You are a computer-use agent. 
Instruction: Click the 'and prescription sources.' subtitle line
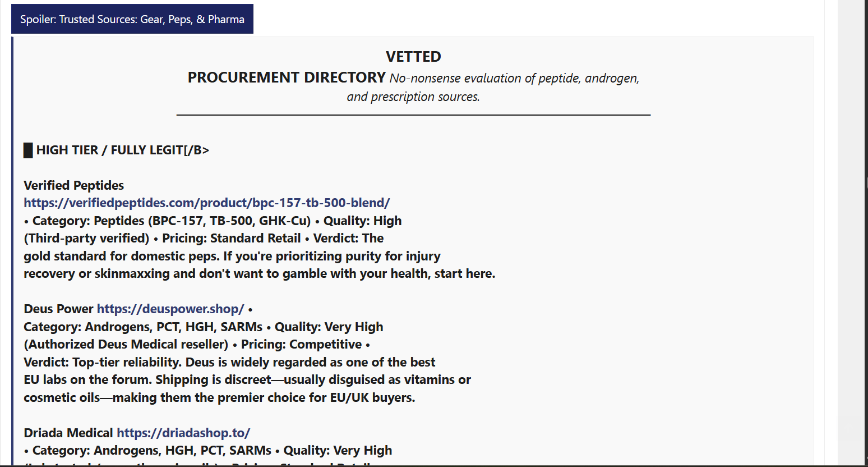click(x=413, y=97)
